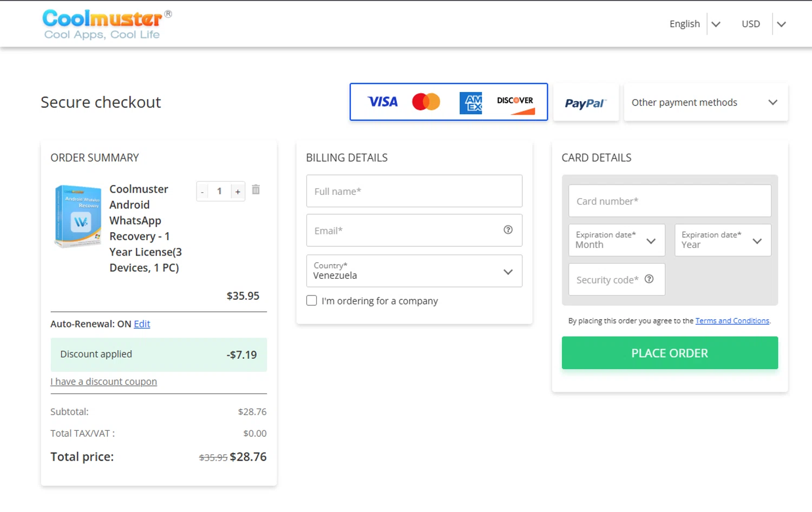Click the Subtotal $28.76 value

click(x=252, y=412)
